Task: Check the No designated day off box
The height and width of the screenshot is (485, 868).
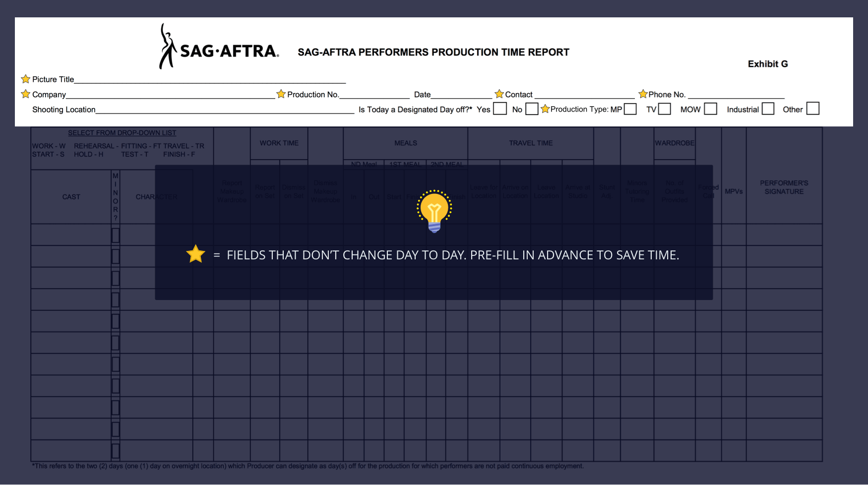Action: coord(532,109)
